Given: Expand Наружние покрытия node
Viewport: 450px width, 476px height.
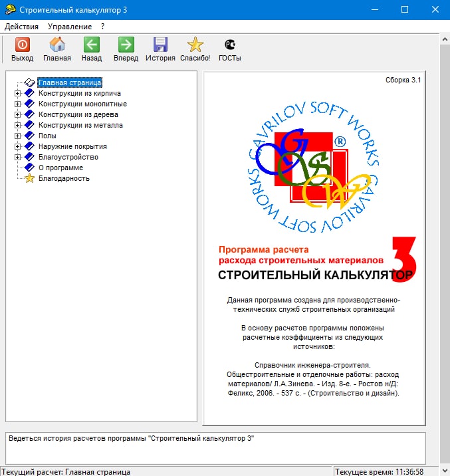Looking at the screenshot, I should pos(17,147).
